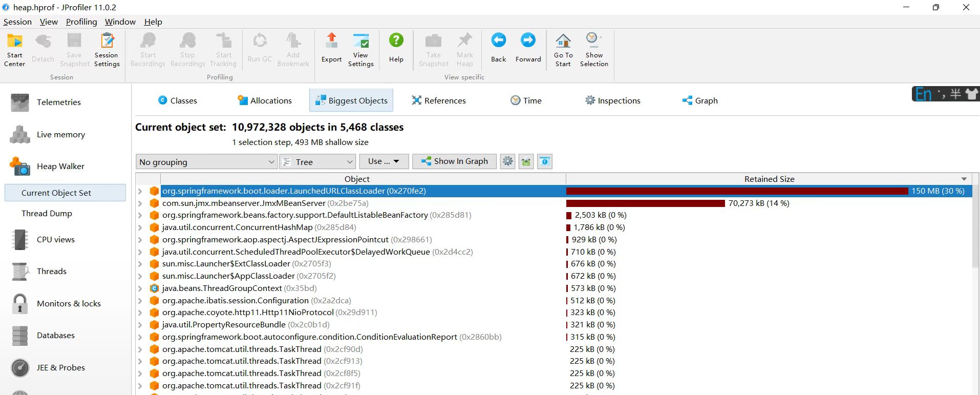980x395 pixels.
Task: Open the Start Center
Action: 14,50
